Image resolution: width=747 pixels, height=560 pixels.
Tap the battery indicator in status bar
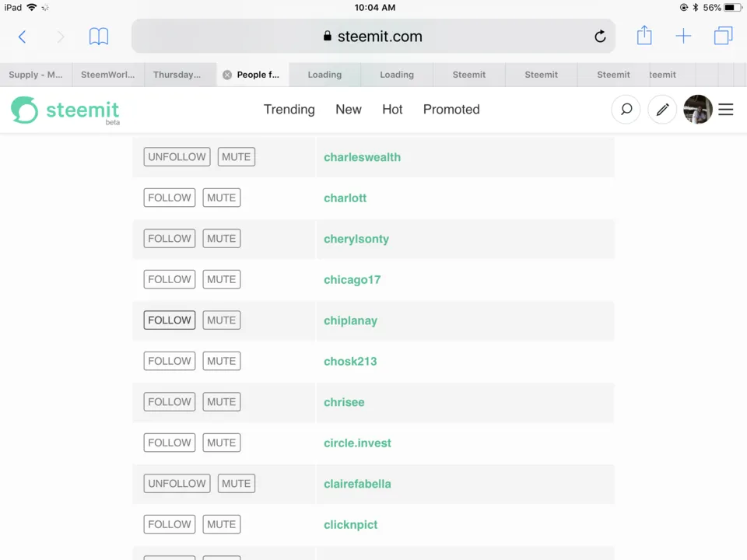point(732,8)
